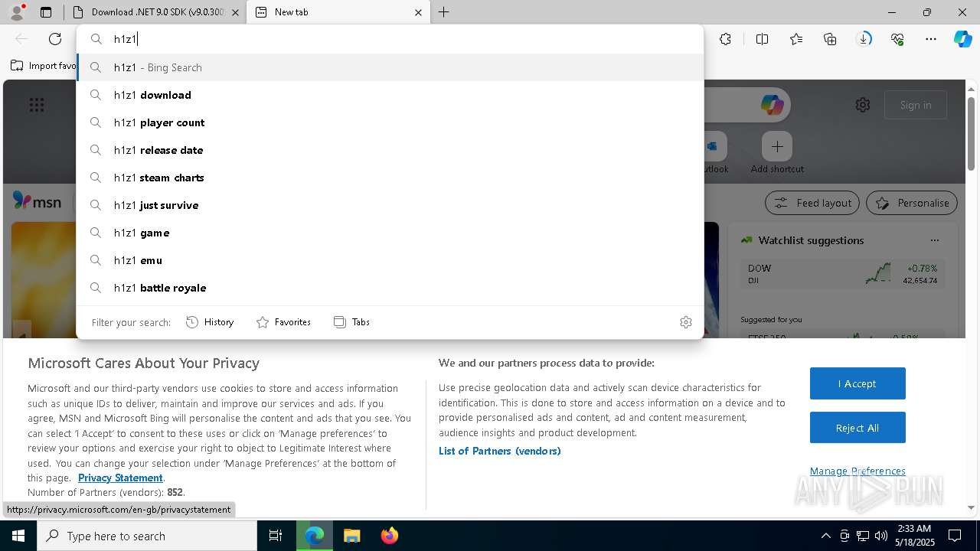Open the Feed layout options
This screenshot has height=551, width=980.
tap(812, 203)
